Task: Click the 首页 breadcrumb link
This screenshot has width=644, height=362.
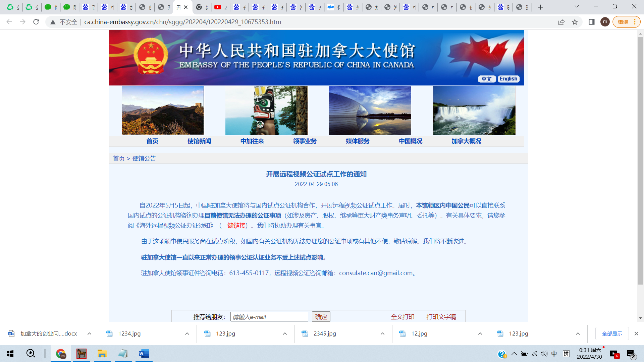Action: (x=119, y=159)
